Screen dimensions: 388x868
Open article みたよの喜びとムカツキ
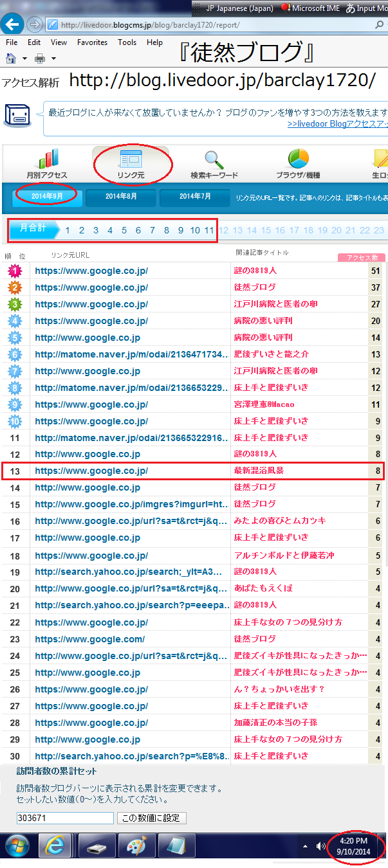(x=279, y=521)
